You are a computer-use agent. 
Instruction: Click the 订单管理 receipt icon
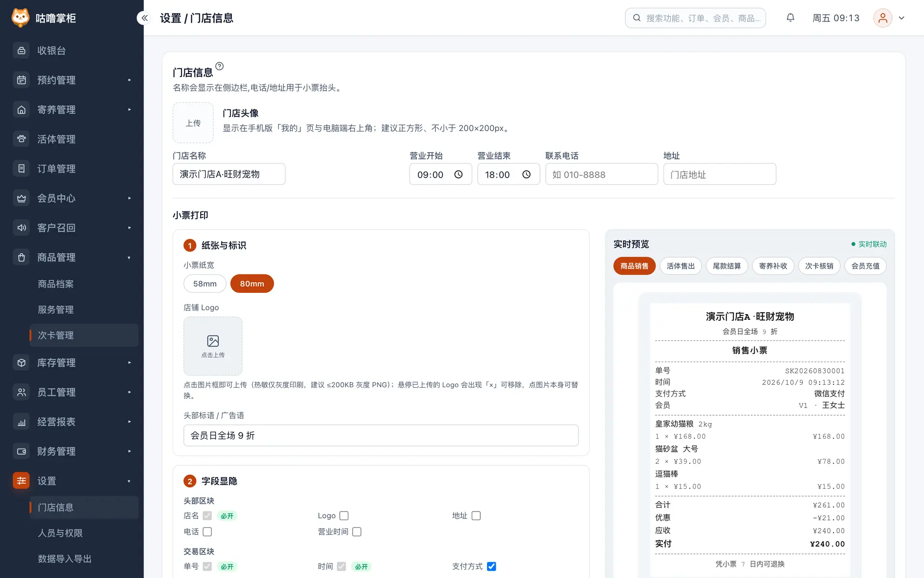coord(22,169)
